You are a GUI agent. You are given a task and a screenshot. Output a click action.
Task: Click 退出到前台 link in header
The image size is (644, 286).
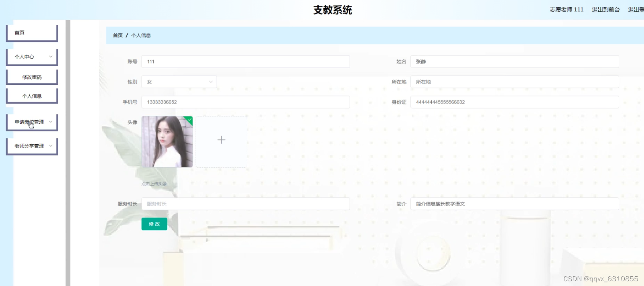coord(605,9)
